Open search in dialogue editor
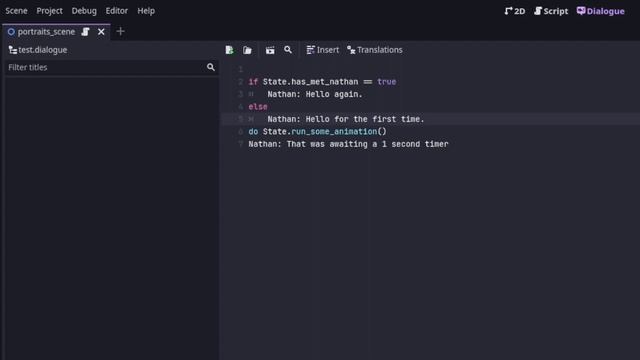 [x=288, y=50]
